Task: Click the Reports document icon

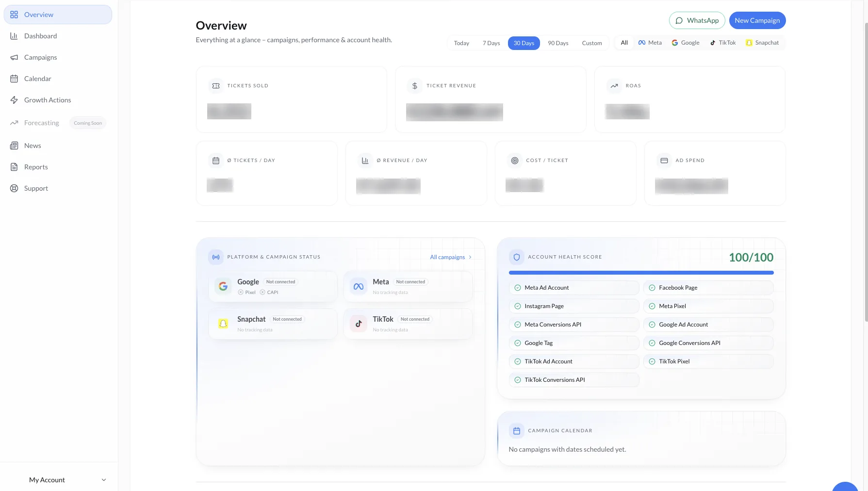Action: click(x=14, y=167)
